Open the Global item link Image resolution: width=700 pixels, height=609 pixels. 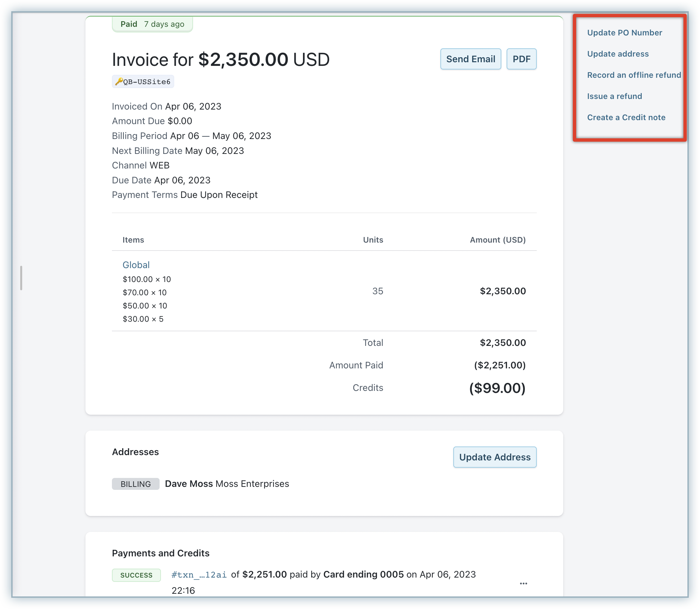[x=136, y=265]
